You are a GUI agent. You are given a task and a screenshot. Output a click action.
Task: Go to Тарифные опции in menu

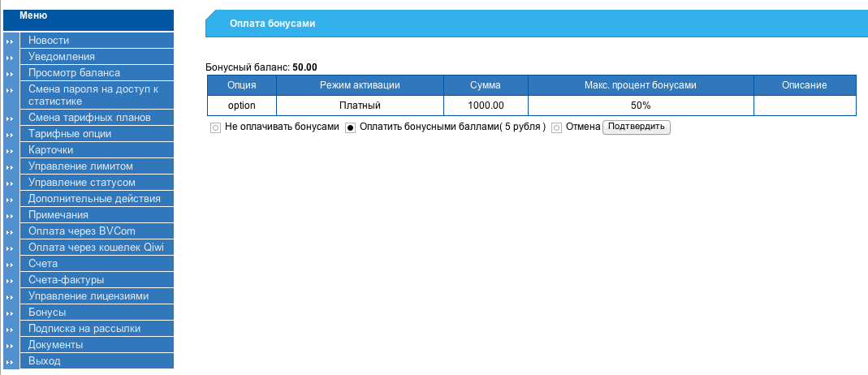[70, 134]
